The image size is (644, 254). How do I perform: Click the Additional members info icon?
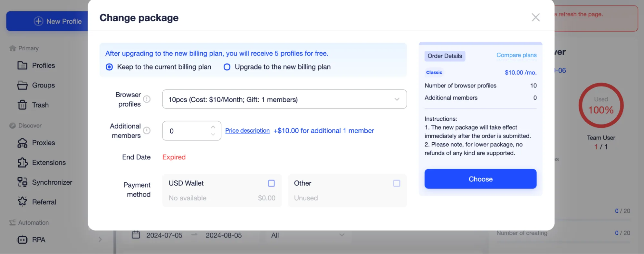(x=147, y=130)
